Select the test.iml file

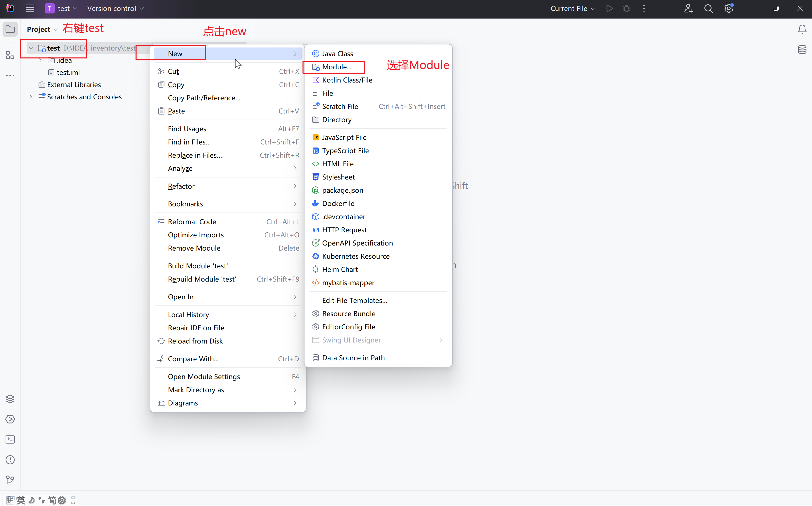click(x=68, y=73)
